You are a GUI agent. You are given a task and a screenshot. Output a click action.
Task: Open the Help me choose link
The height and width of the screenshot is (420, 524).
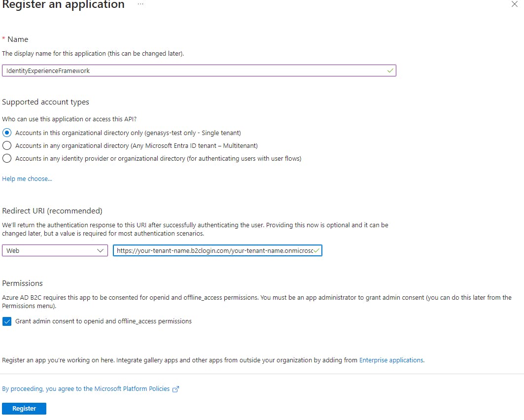[x=27, y=179]
